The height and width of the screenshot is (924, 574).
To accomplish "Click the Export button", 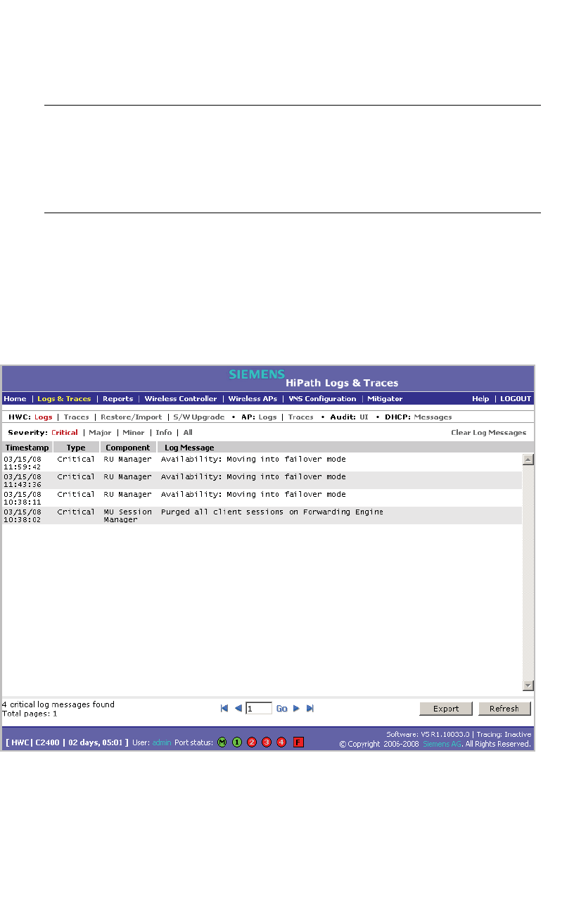I will tap(446, 709).
